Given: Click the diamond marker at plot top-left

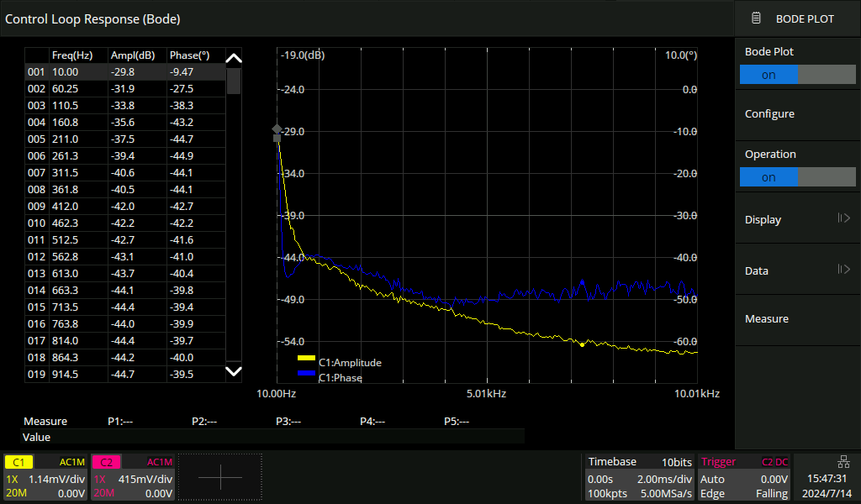Looking at the screenshot, I should (x=277, y=129).
